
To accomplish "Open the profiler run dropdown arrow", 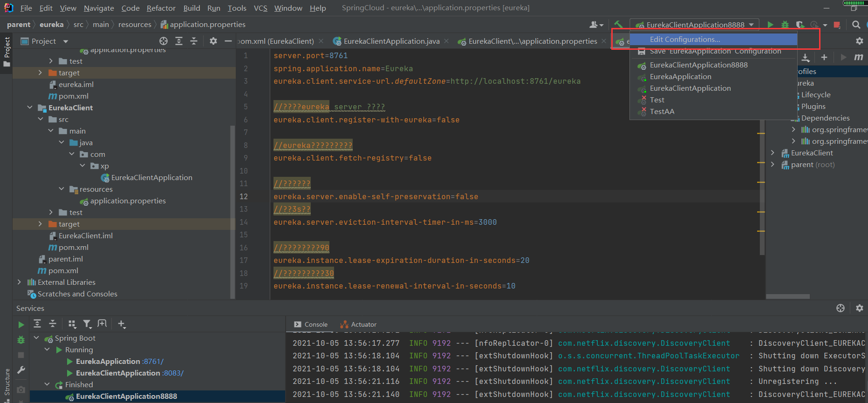I will coord(825,25).
